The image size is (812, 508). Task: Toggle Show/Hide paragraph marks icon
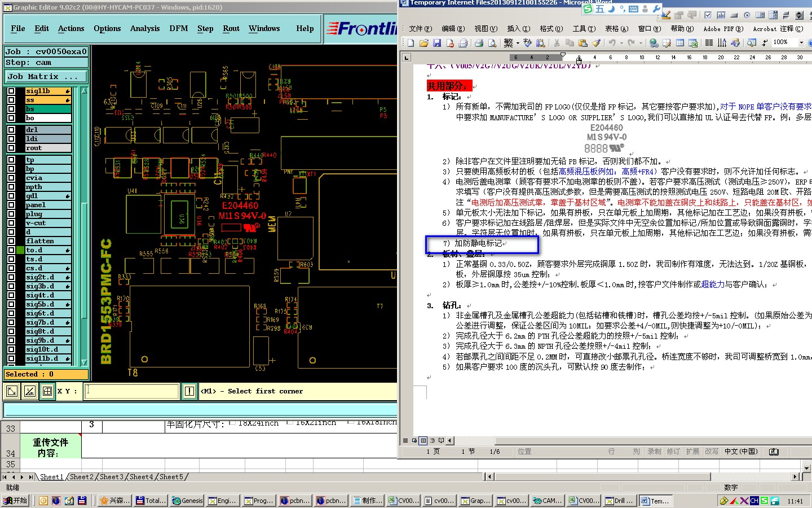coord(764,42)
